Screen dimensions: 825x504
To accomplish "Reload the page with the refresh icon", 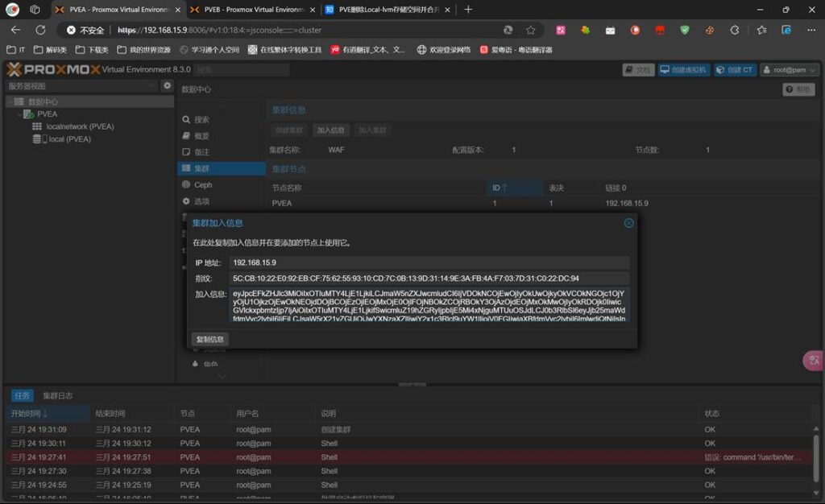I will 40,30.
